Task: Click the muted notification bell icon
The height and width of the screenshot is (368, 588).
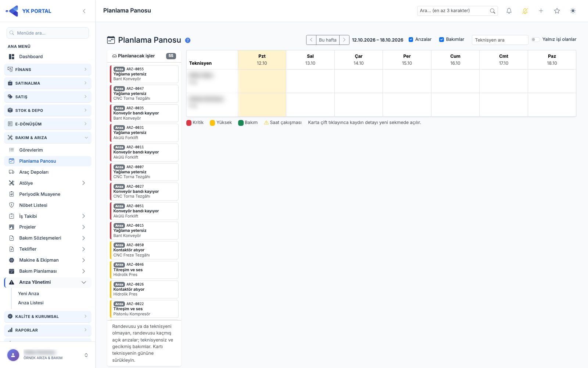Action: [x=525, y=11]
